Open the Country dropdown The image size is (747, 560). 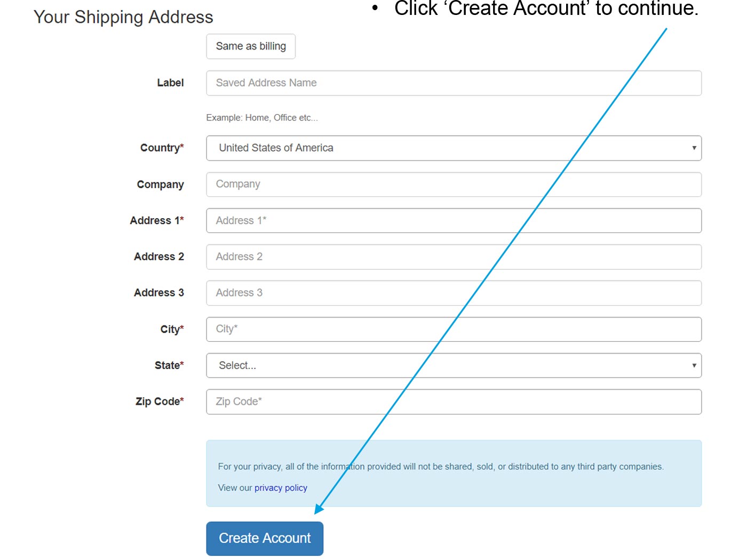pyautogui.click(x=454, y=148)
